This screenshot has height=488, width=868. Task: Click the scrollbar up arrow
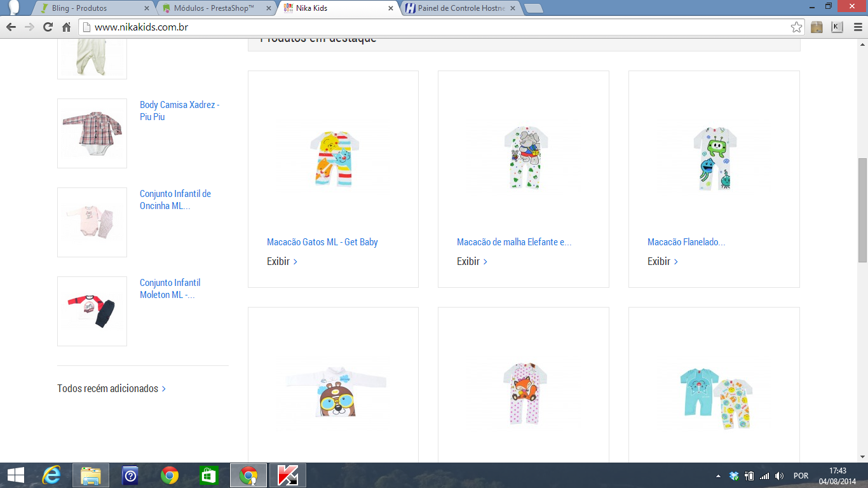[x=862, y=44]
